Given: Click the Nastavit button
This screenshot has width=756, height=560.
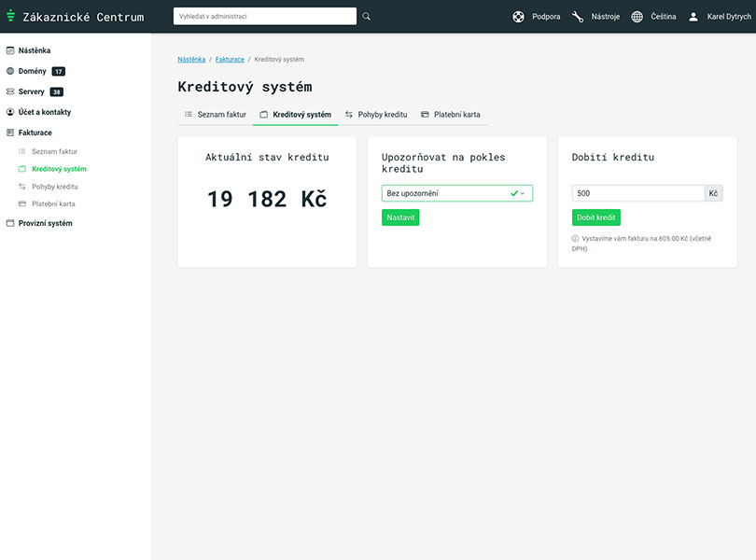Looking at the screenshot, I should 400,217.
